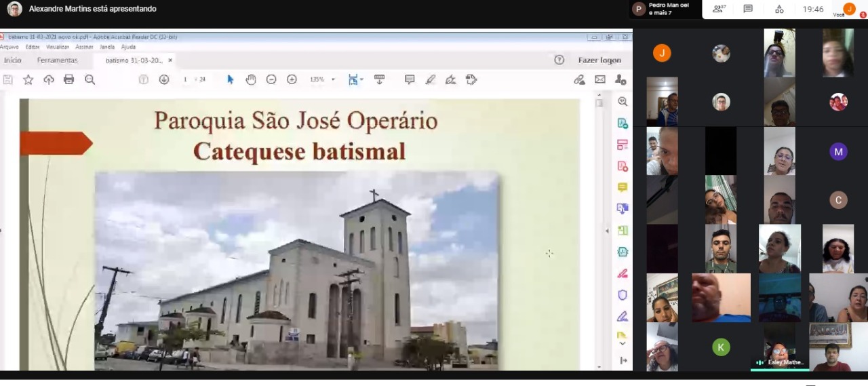The image size is (868, 386).
Task: Open the Arquivo menu
Action: click(9, 47)
